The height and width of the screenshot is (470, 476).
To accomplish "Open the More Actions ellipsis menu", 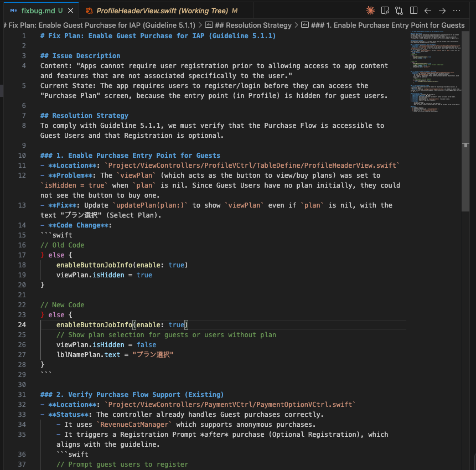I will [x=457, y=11].
